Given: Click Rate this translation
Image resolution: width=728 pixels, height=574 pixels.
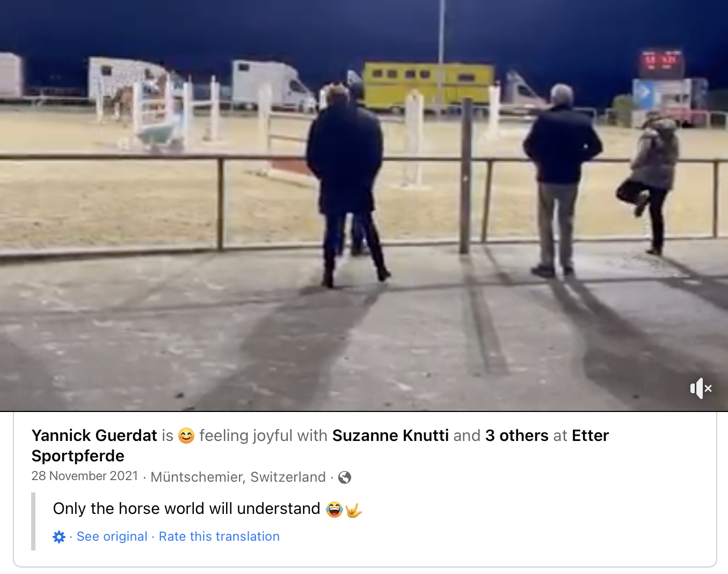Looking at the screenshot, I should (x=219, y=536).
